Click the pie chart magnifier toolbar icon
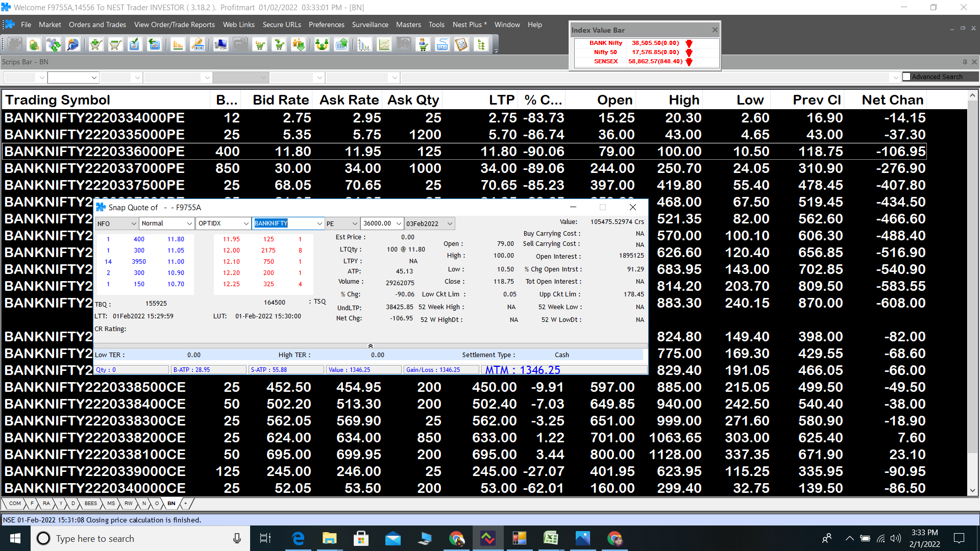 pyautogui.click(x=73, y=45)
